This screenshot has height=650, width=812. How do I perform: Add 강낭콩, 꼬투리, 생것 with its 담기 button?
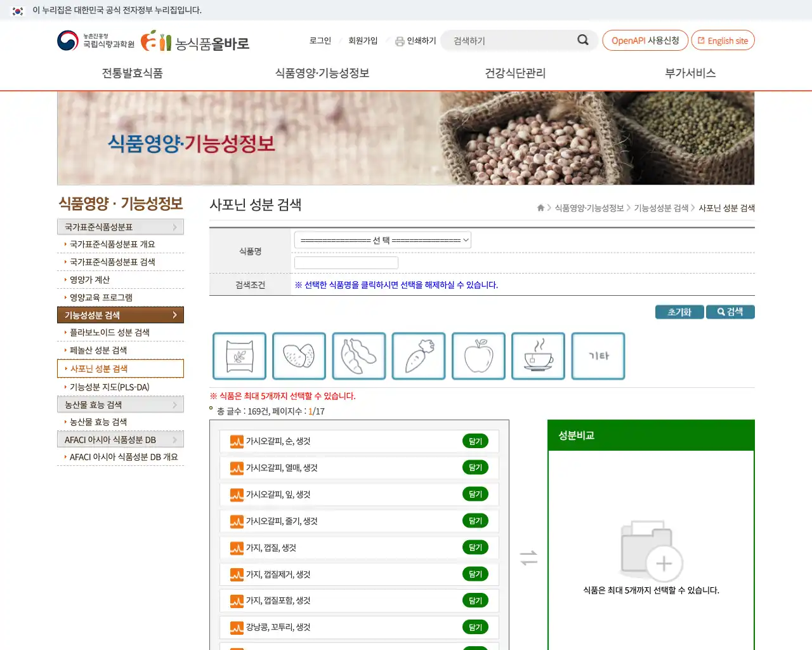pos(475,627)
